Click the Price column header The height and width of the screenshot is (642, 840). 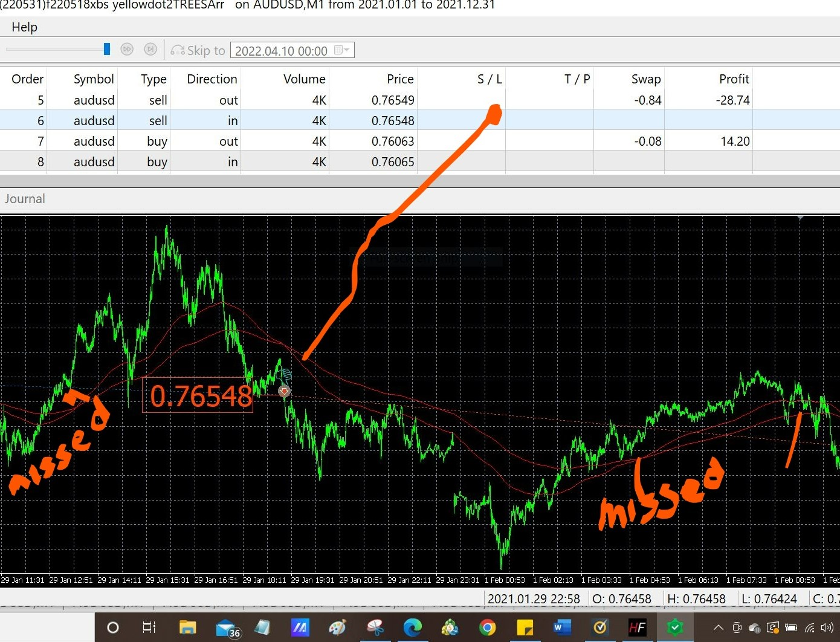[x=400, y=79]
